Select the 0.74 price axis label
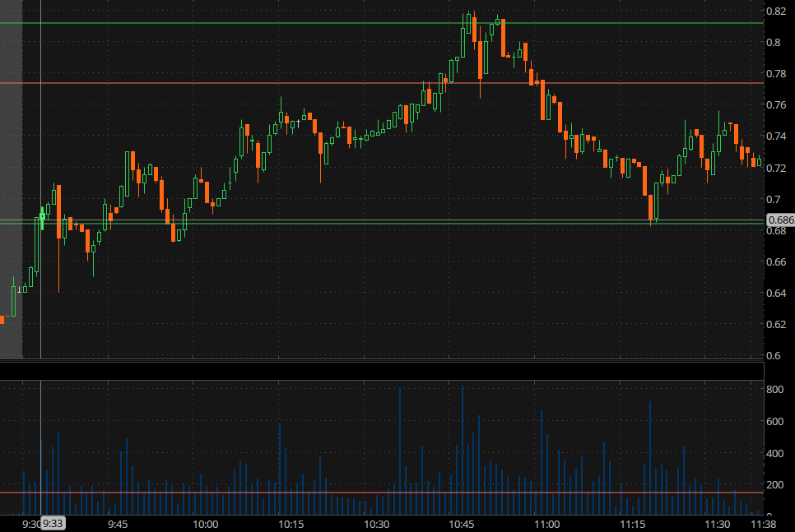795x532 pixels. click(x=776, y=136)
